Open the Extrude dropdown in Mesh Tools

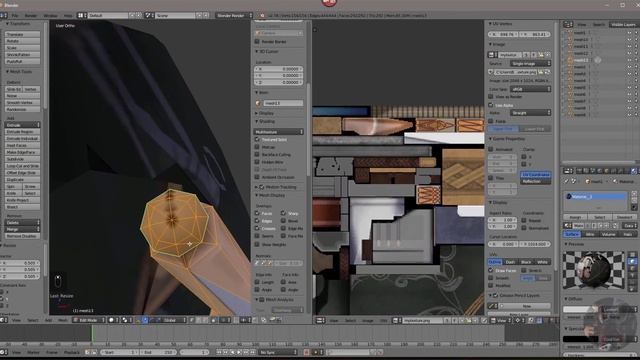(22, 125)
